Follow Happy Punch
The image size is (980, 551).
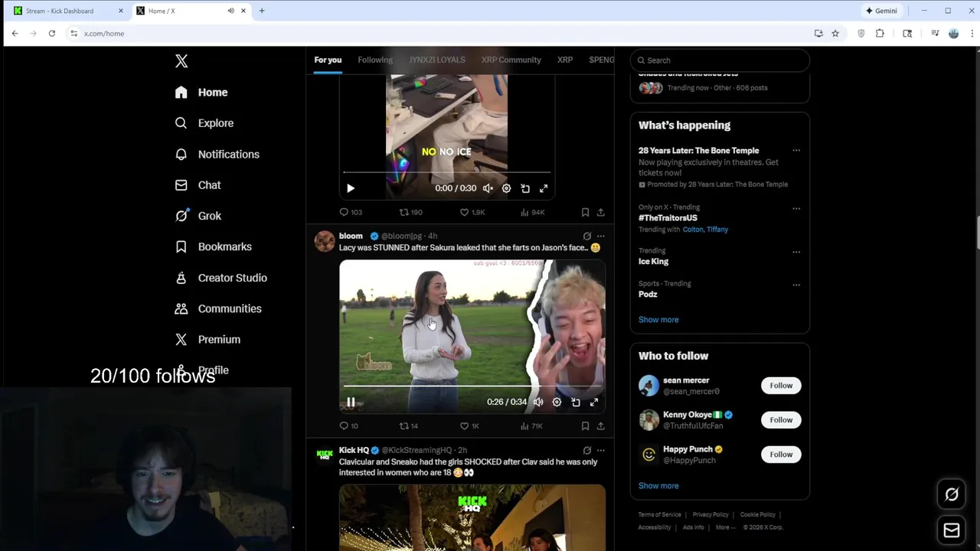point(781,455)
